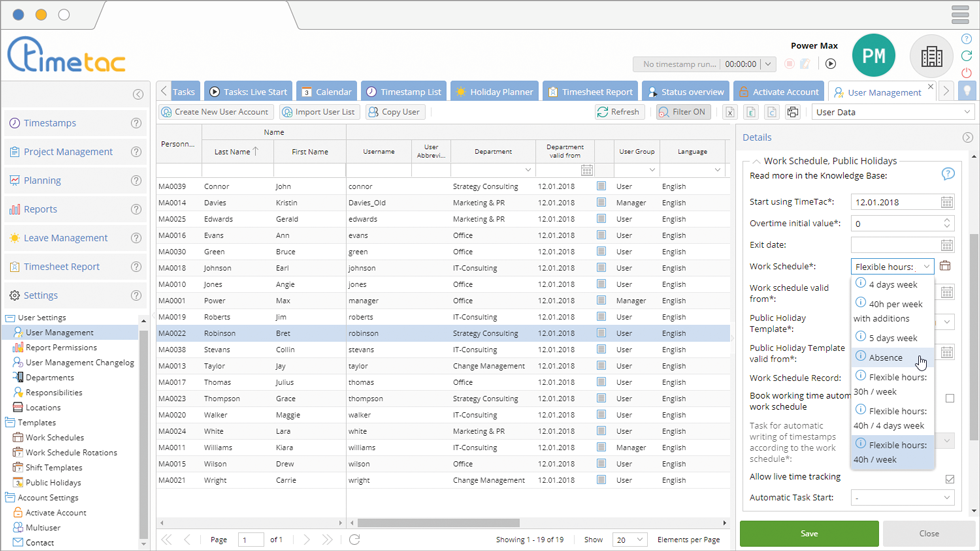
Task: Toggle the Filter ON button
Action: 682,112
